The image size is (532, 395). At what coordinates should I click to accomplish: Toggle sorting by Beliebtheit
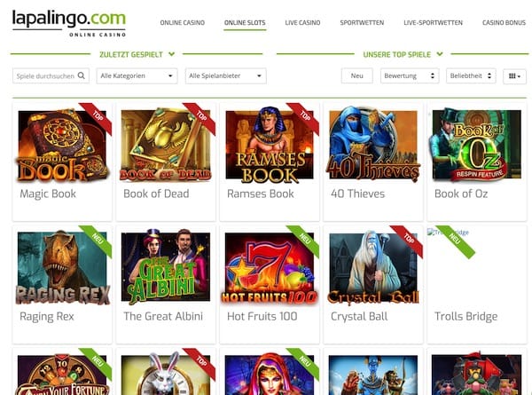coord(471,75)
